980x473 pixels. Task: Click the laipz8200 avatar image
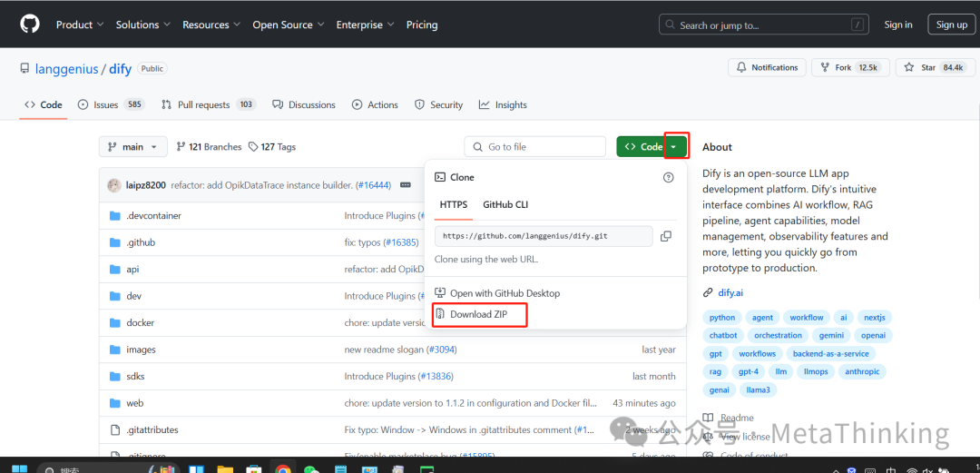pyautogui.click(x=114, y=185)
